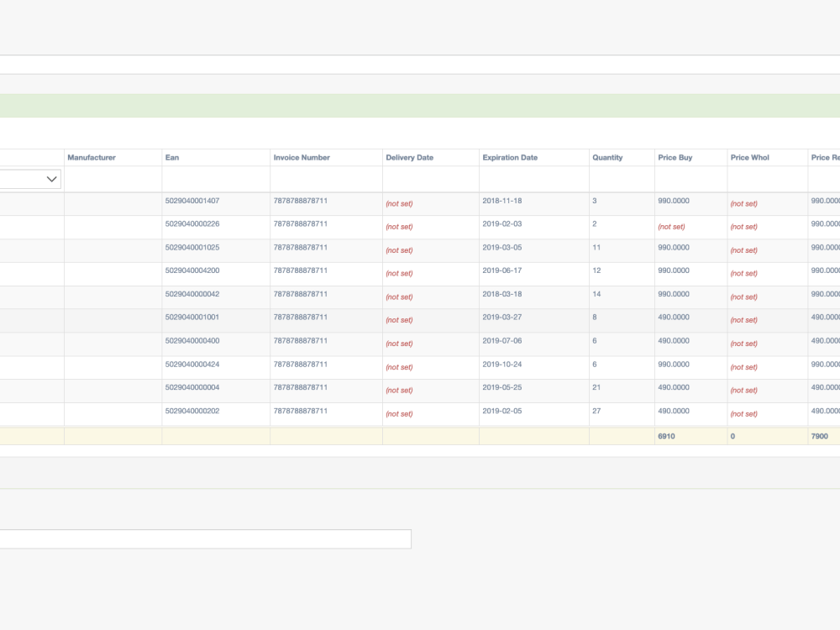Click the 7900 total in footer row
840x630 pixels.
pyautogui.click(x=820, y=436)
